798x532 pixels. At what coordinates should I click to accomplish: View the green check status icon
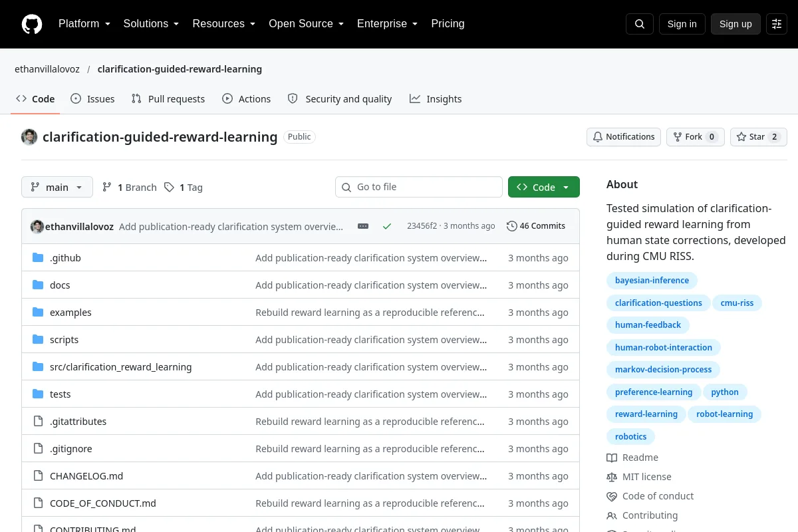click(387, 226)
